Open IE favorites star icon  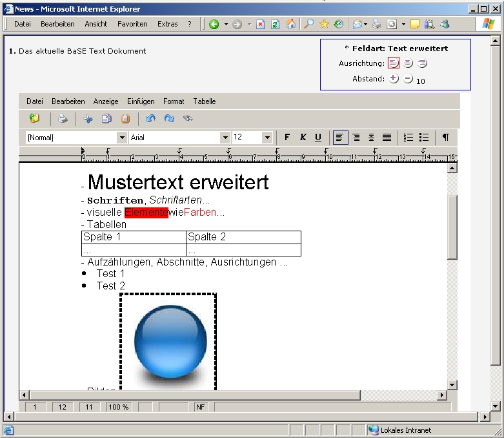coord(324,24)
